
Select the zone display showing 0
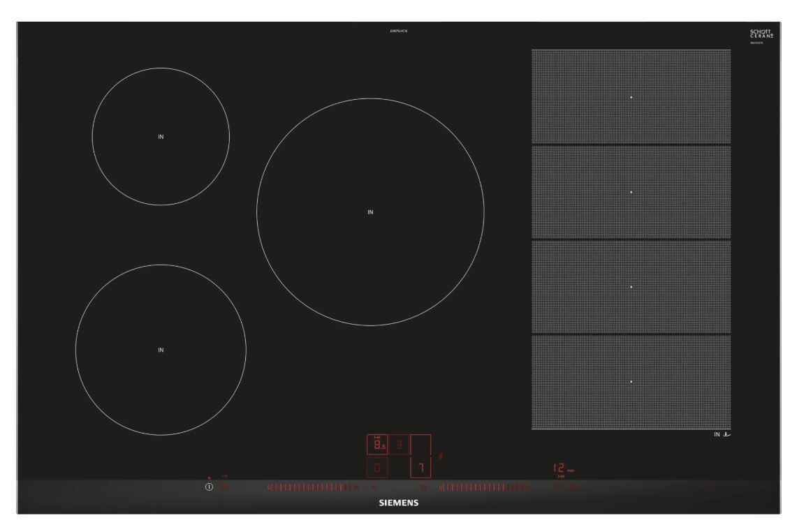tap(377, 468)
